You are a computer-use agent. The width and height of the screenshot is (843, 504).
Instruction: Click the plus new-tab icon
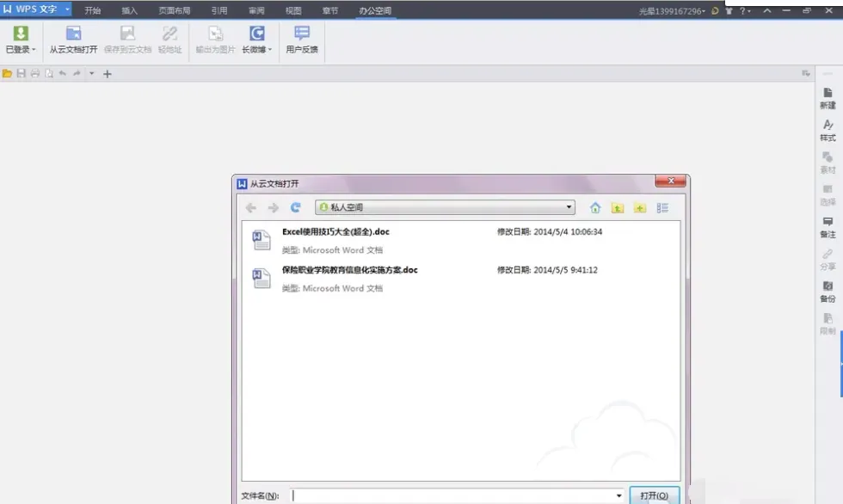[107, 74]
